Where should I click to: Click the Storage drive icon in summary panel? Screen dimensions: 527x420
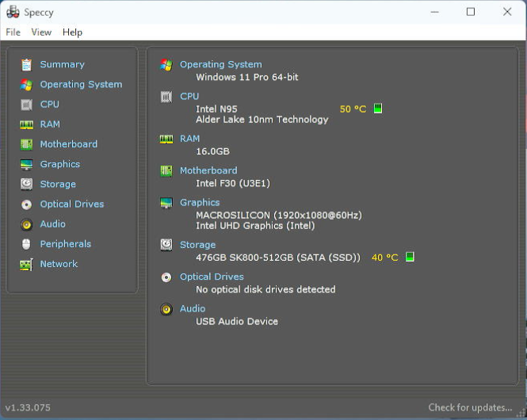[166, 245]
